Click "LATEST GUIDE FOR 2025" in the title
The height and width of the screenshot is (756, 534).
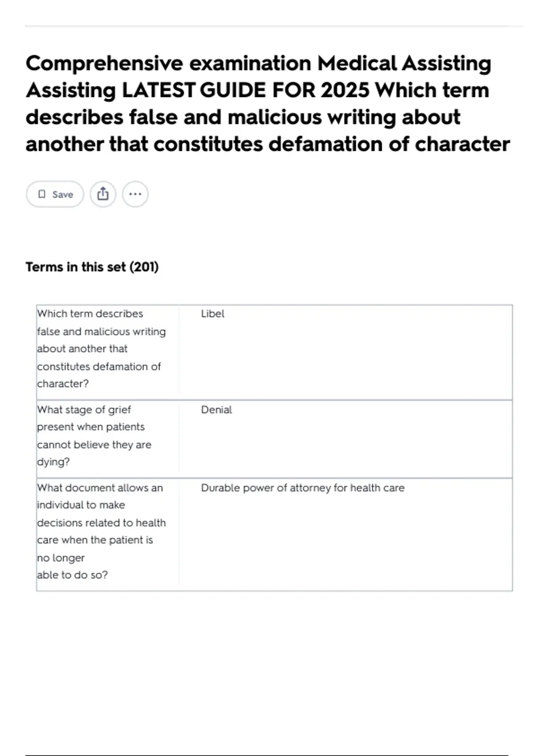tap(245, 90)
